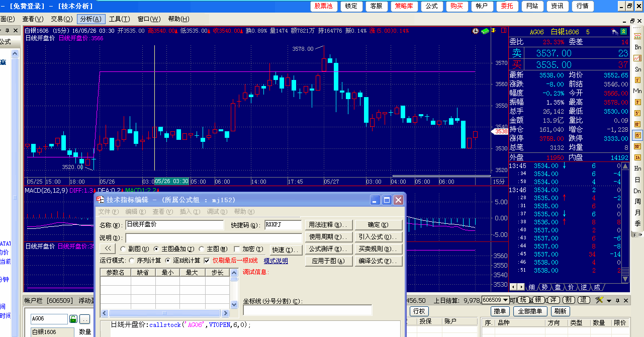Viewport: 644px width, 337px height.
Task: Select 序列计算 run mode
Action: point(132,261)
